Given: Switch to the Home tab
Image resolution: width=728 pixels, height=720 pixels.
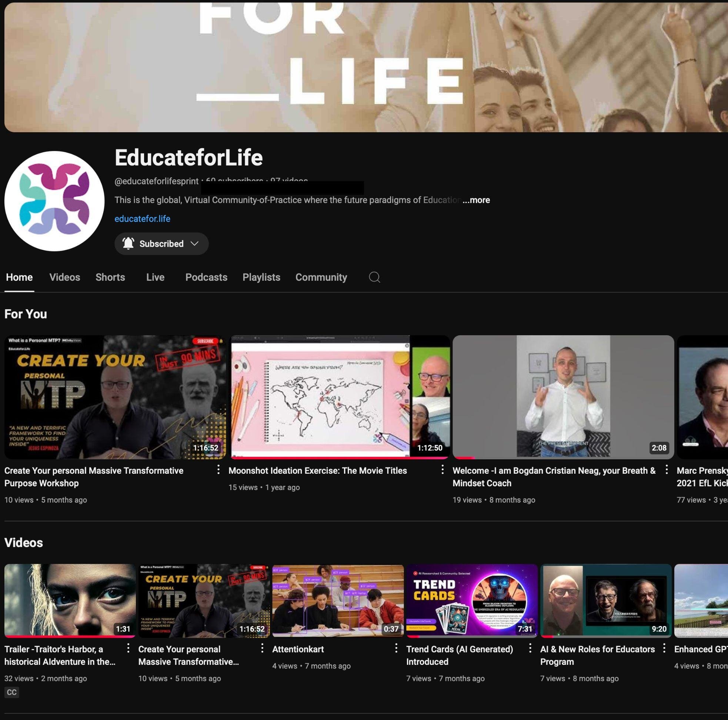Looking at the screenshot, I should pos(19,277).
